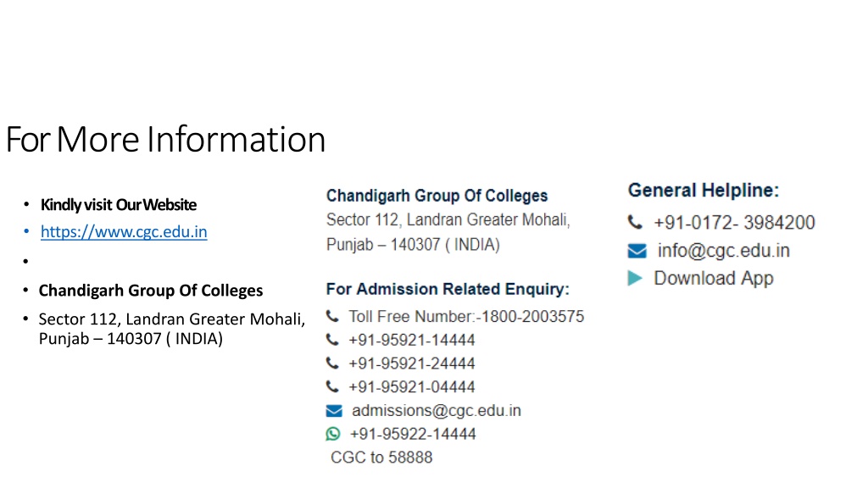Click the Toll Free Number 1800-2003575 text
This screenshot has height=488, width=868.
[x=466, y=317]
